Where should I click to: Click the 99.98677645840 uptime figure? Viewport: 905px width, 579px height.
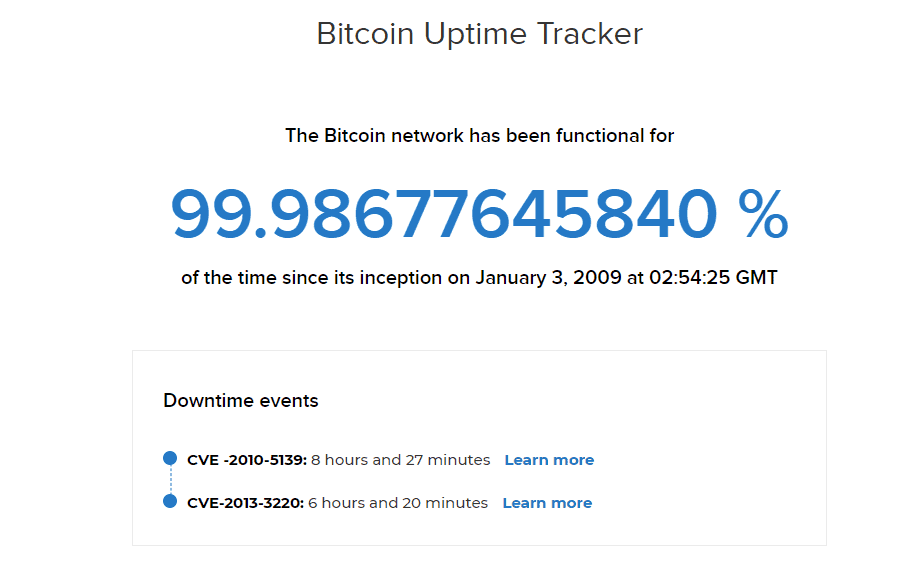click(x=444, y=214)
